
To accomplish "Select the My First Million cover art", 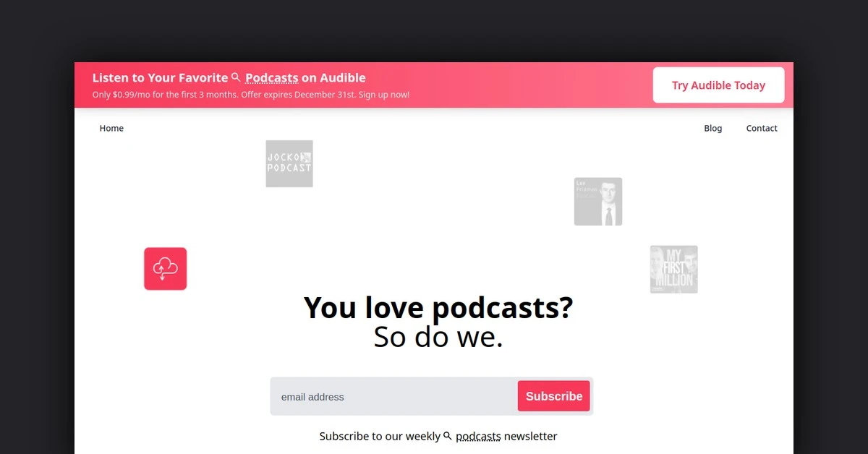I will click(673, 269).
